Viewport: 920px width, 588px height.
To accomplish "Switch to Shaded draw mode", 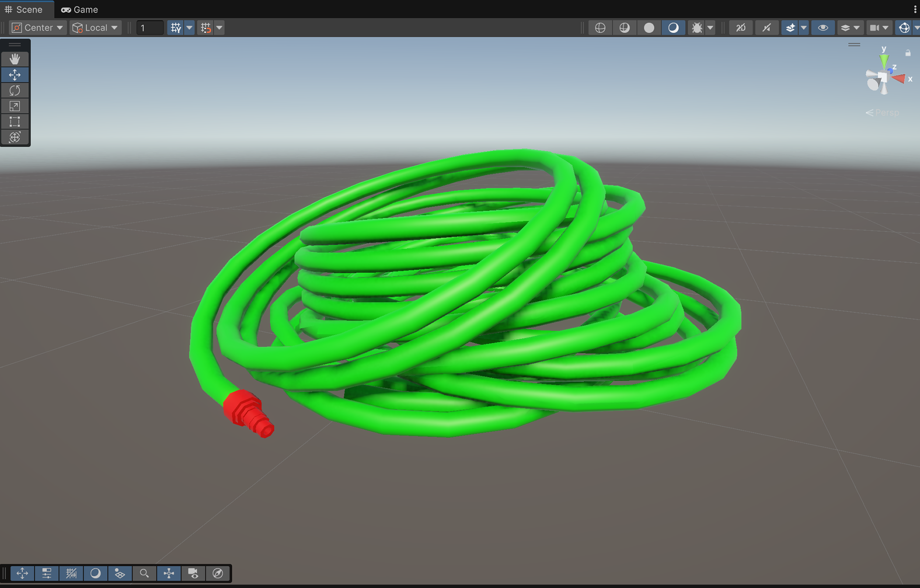I will pyautogui.click(x=673, y=28).
